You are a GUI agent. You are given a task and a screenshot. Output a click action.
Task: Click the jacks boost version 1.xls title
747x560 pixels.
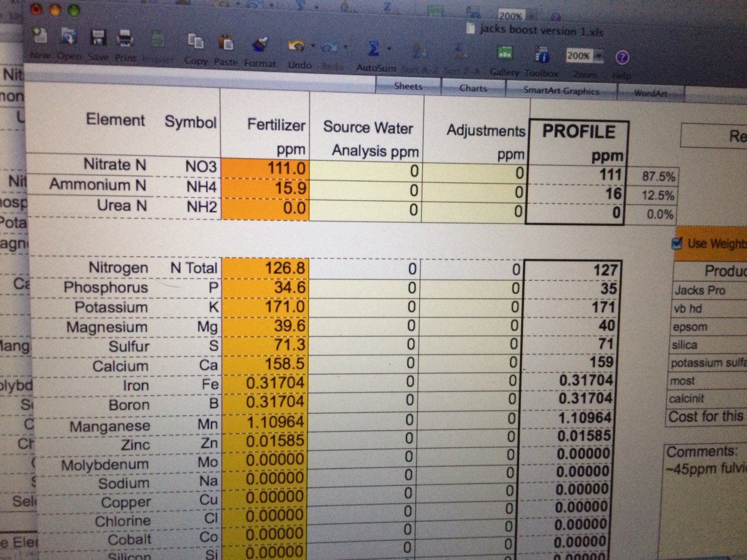(541, 30)
